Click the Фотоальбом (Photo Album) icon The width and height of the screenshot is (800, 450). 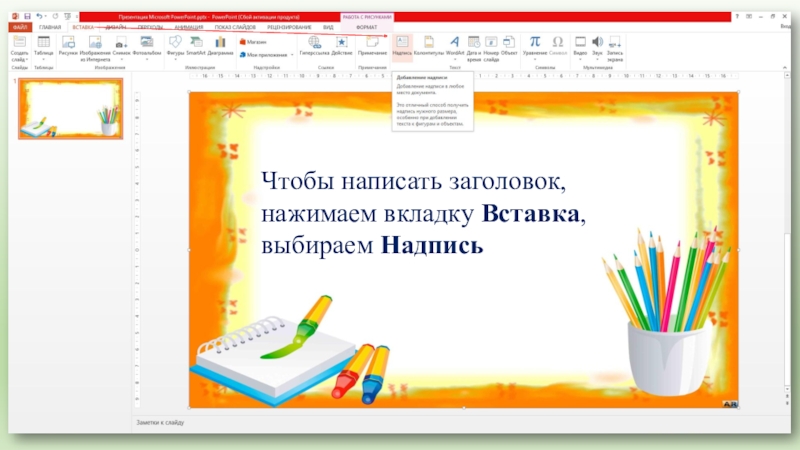[x=146, y=46]
